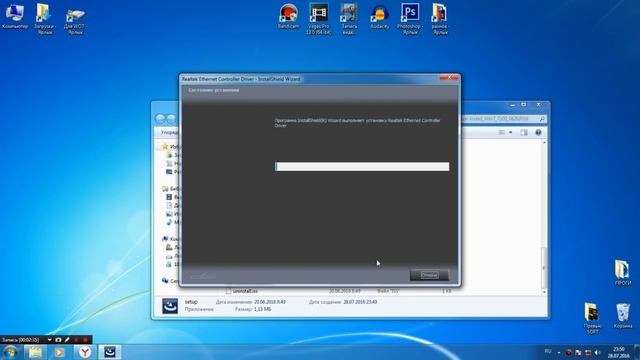This screenshot has height=360, width=640.
Task: Click the volume tray icon
Action: click(598, 352)
